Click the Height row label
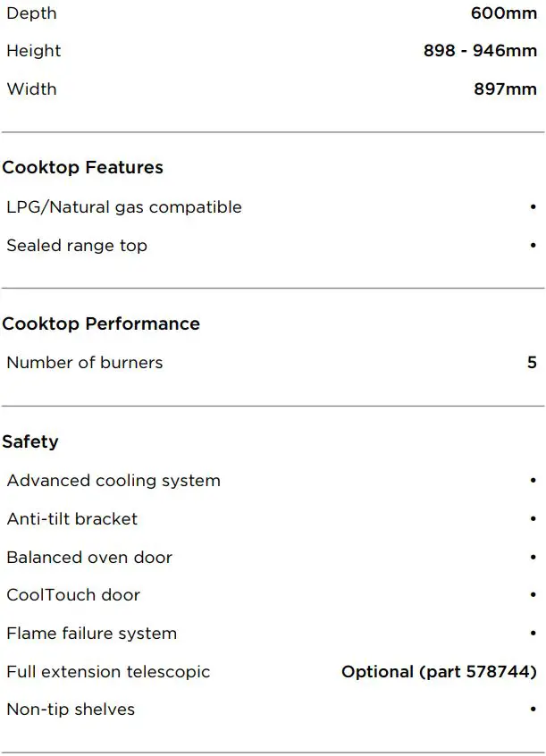 (34, 51)
